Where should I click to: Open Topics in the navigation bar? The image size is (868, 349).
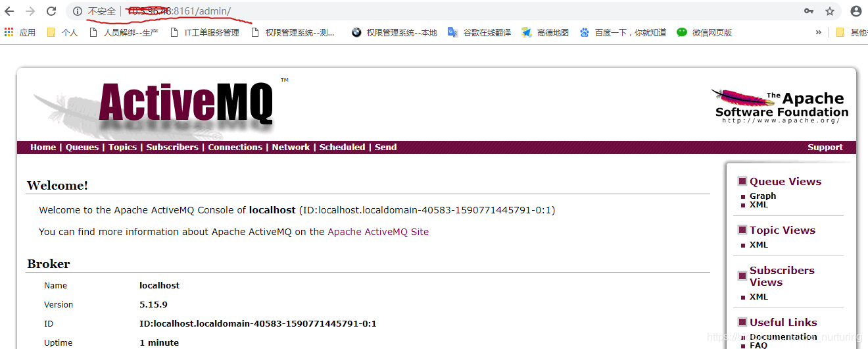[122, 148]
